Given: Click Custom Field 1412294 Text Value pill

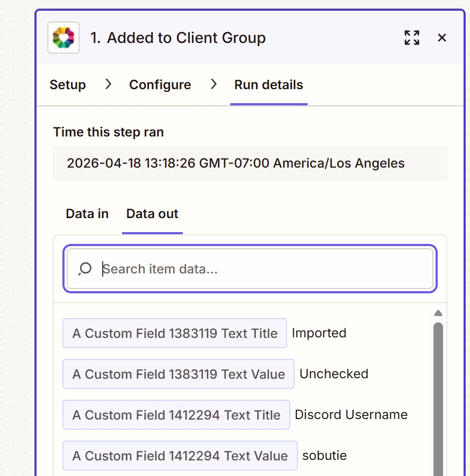Looking at the screenshot, I should (x=180, y=456).
